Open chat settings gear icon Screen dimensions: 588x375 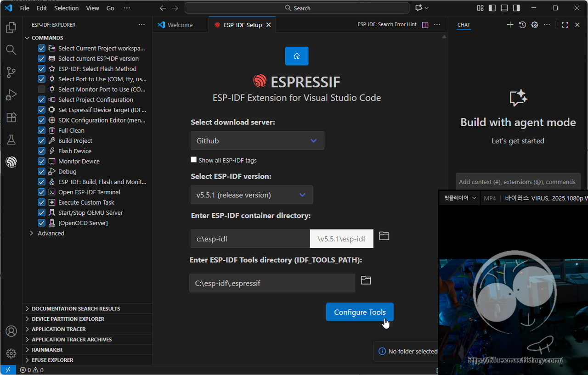pos(535,25)
